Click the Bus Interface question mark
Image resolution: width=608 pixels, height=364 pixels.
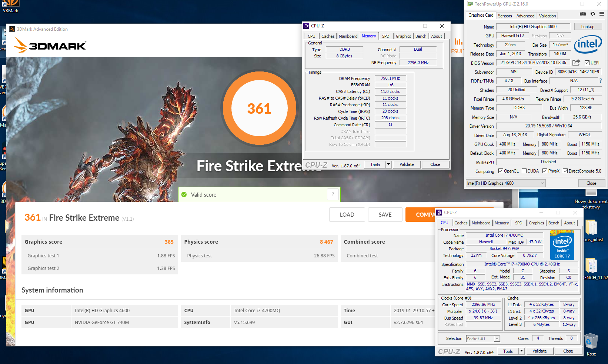tap(600, 81)
